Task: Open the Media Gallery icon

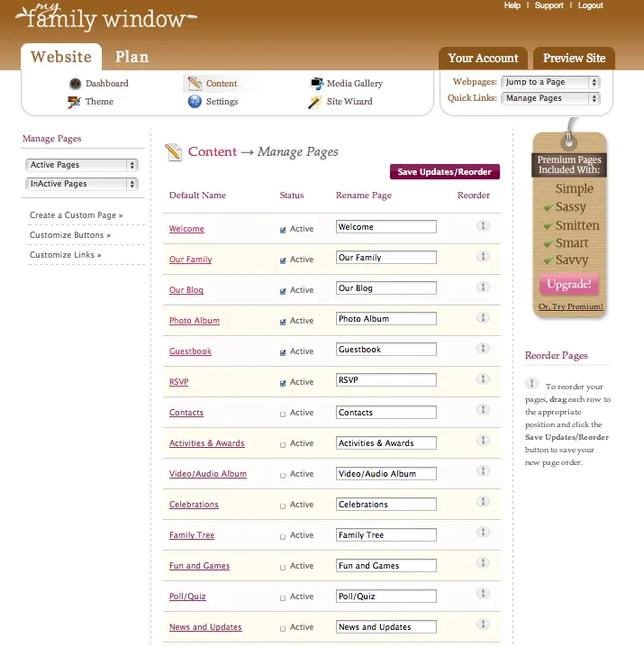Action: 316,84
